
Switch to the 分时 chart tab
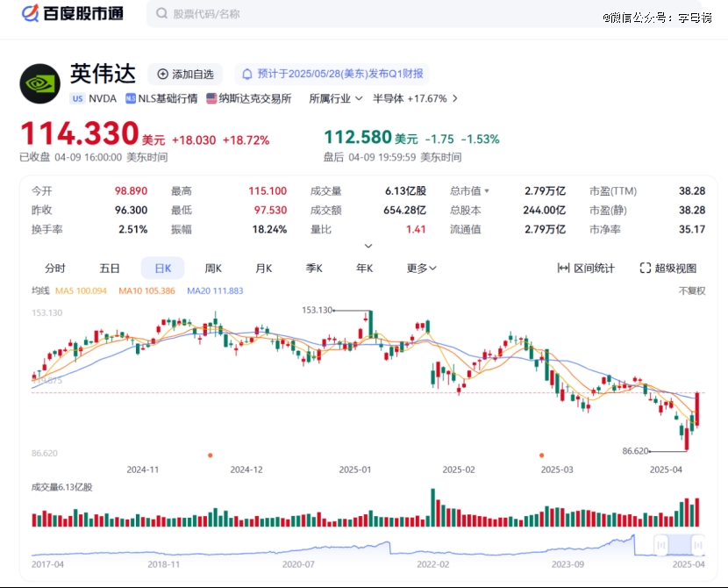coord(54,269)
